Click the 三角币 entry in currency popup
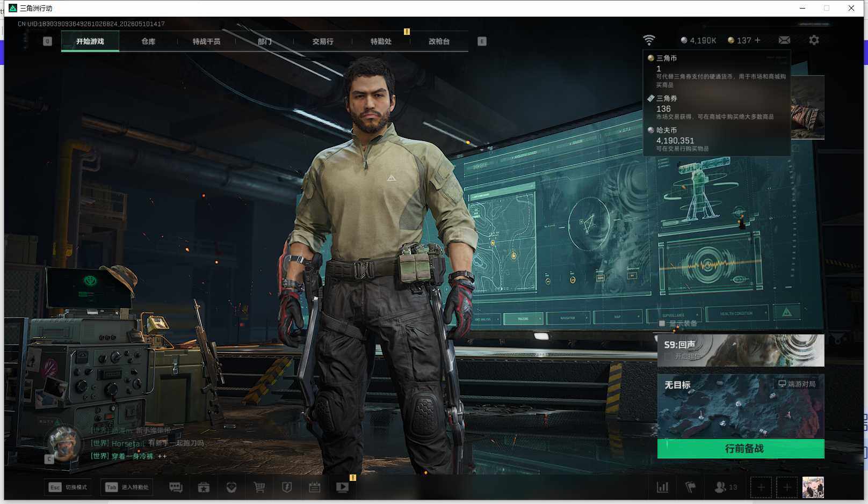 (x=717, y=71)
